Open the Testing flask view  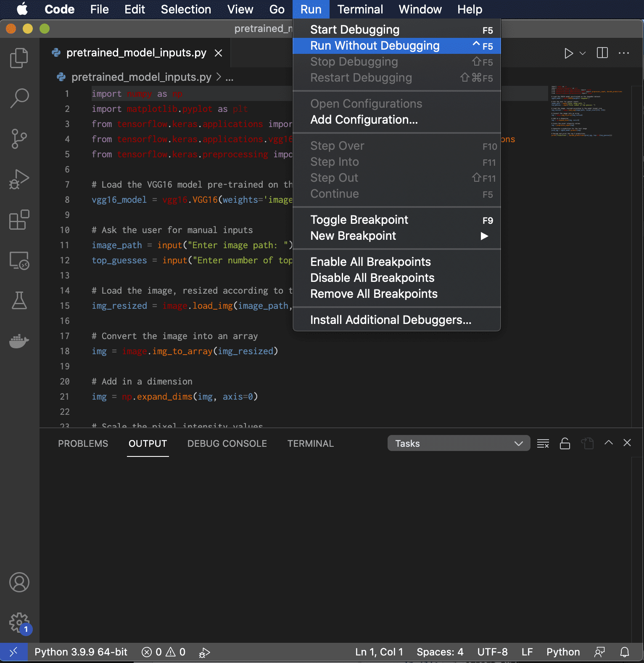point(19,300)
